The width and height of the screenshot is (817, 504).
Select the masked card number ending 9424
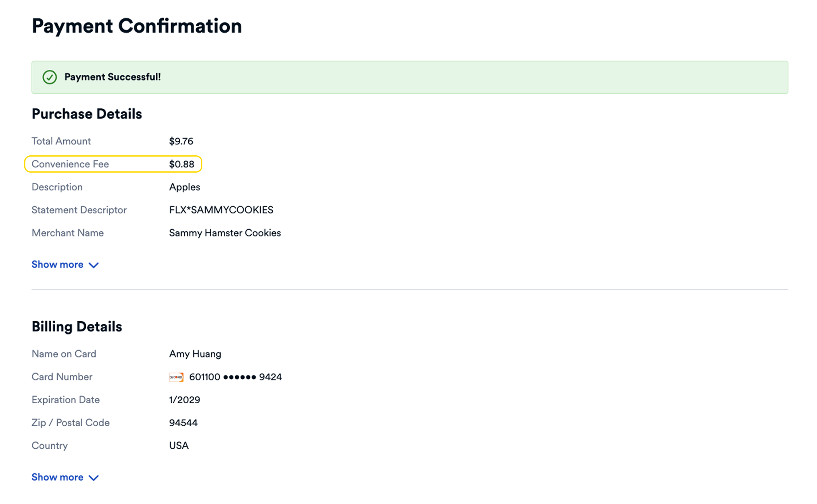click(236, 377)
